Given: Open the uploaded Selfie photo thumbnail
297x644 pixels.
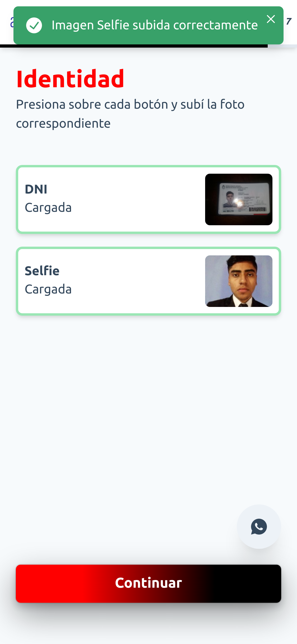Looking at the screenshot, I should pos(239,281).
